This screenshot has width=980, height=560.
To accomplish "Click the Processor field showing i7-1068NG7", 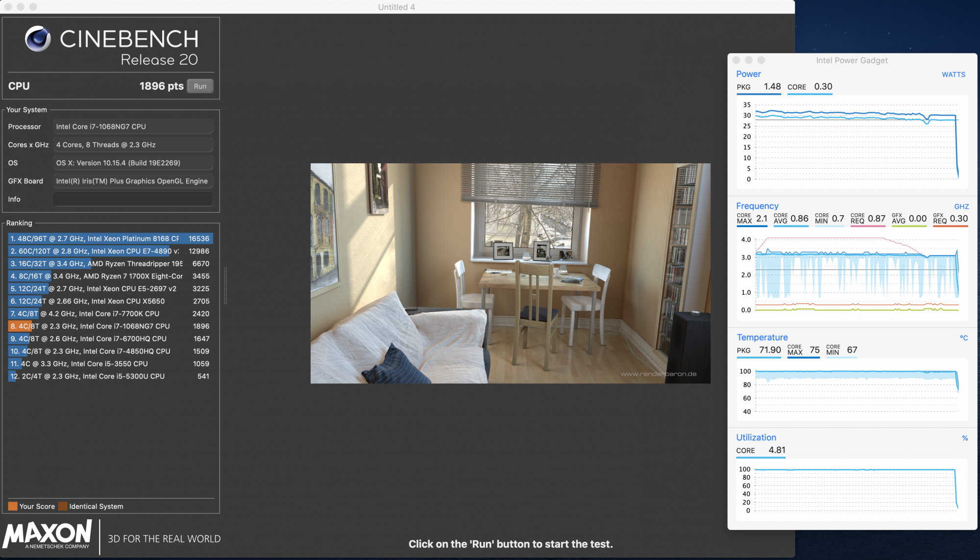I will (x=133, y=127).
